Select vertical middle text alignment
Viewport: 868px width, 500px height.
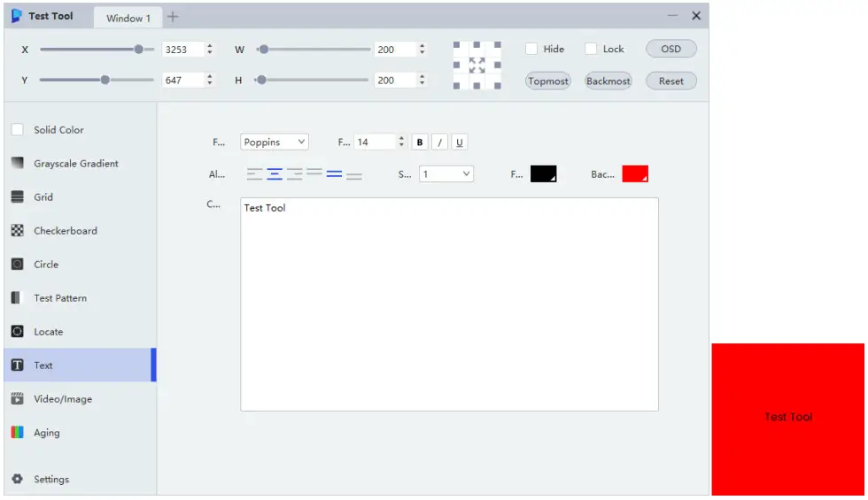334,174
